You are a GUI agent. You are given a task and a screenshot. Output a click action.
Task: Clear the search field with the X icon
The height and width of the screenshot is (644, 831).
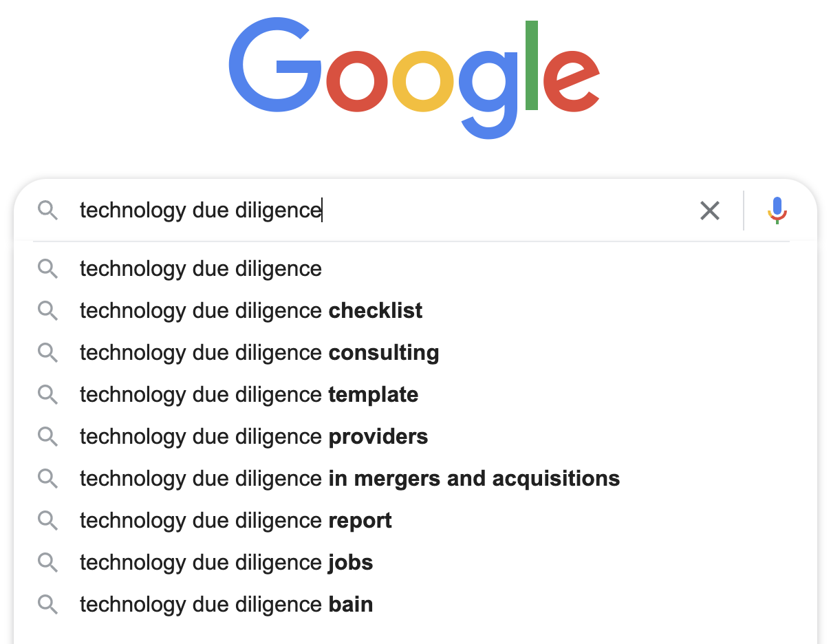tap(710, 211)
